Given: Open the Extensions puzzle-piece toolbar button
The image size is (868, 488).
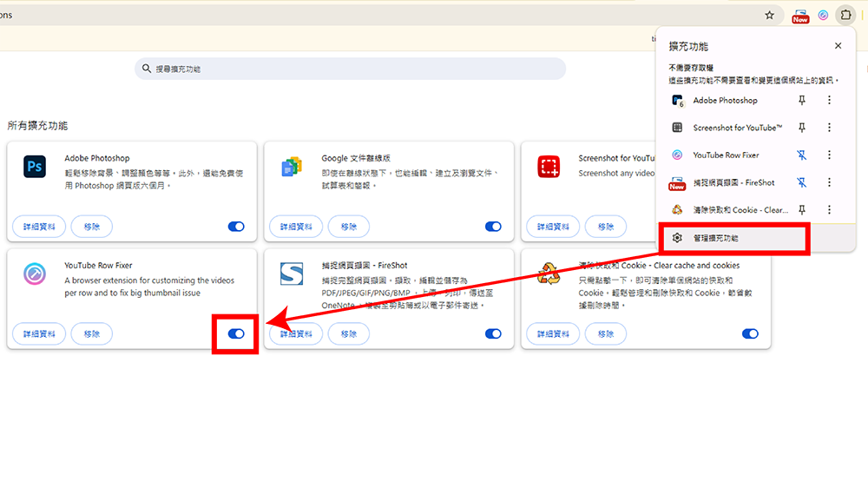Looking at the screenshot, I should [x=845, y=16].
